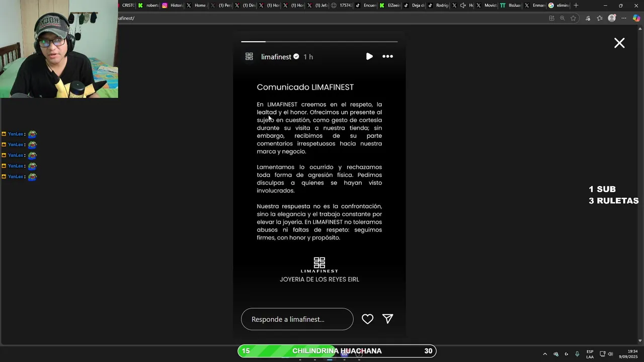Click the verified badge beside limafinest

(x=296, y=56)
